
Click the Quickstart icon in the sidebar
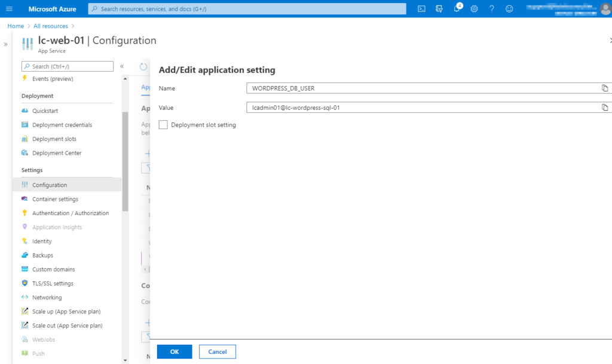25,111
